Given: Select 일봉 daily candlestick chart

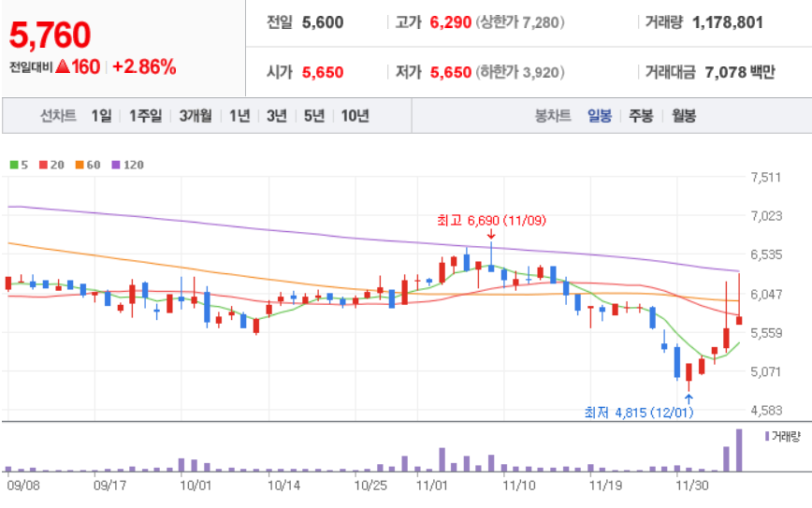Looking at the screenshot, I should point(600,115).
